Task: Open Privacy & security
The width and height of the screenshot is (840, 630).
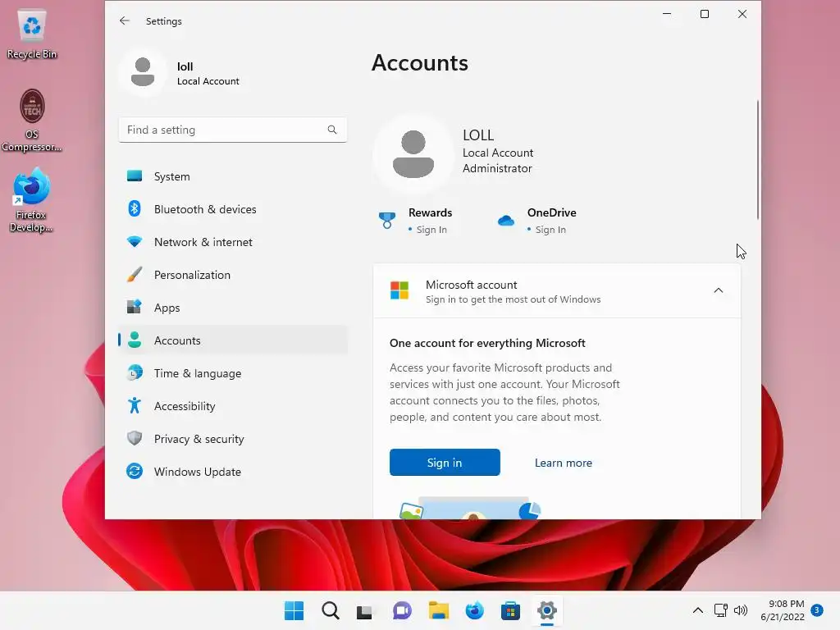Action: pyautogui.click(x=232, y=439)
